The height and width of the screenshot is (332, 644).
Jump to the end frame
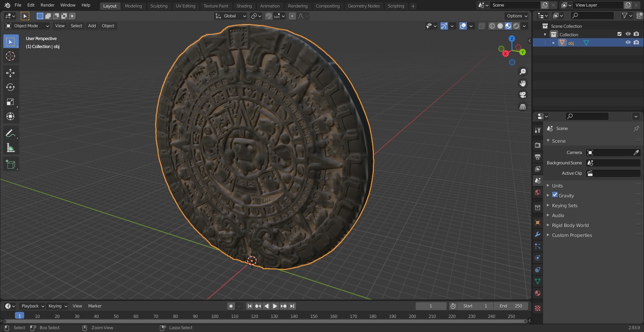point(292,306)
